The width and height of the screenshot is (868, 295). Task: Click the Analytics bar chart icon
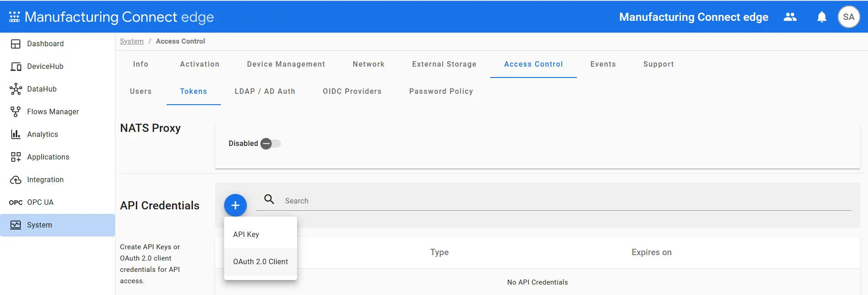click(16, 135)
